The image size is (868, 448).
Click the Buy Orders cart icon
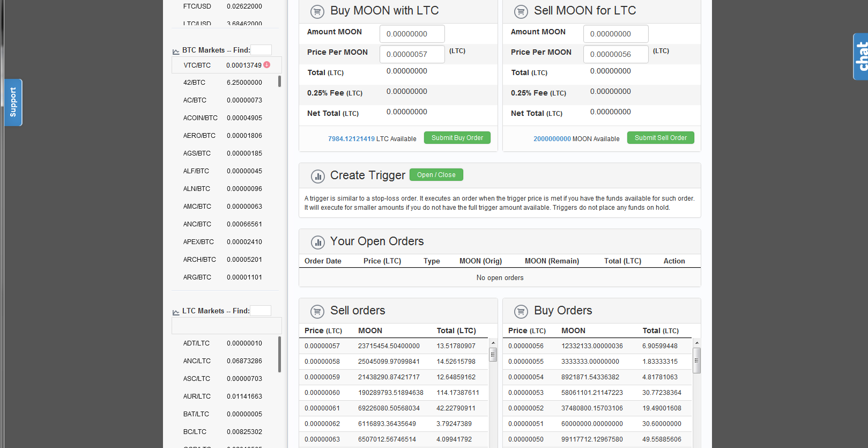[521, 311]
